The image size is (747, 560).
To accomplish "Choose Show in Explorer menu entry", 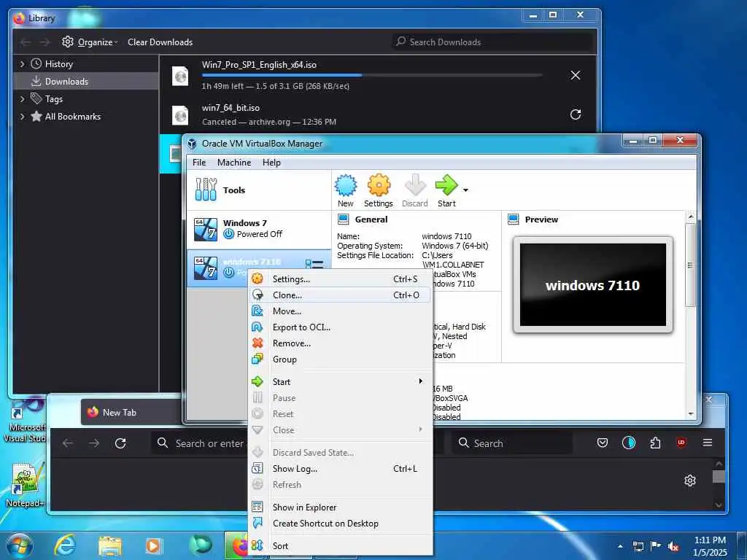I will pyautogui.click(x=340, y=507).
